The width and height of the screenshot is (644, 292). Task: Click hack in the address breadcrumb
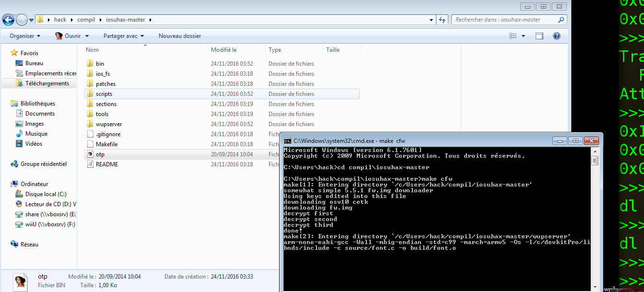60,20
